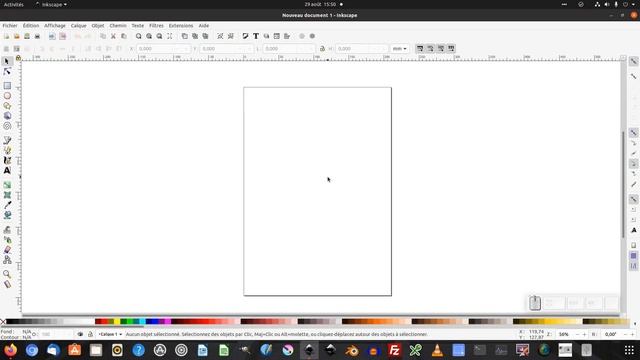Click the vertical canvas scrollbar
This screenshot has height=360, width=640.
(623, 184)
